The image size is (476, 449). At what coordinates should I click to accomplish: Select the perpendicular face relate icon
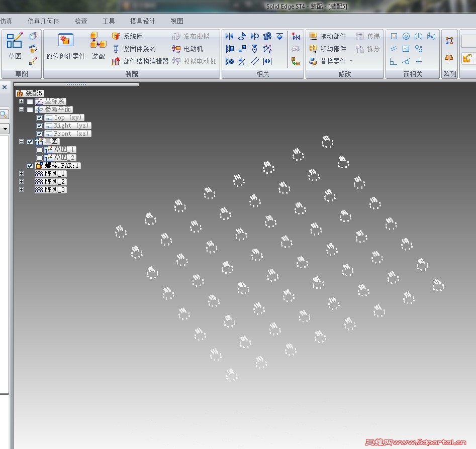[x=394, y=62]
